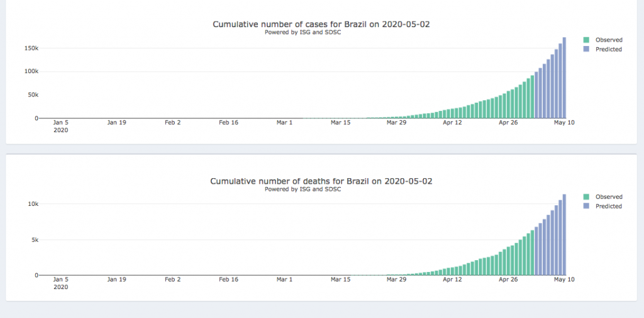Click green Observed swatch in deaths legend
The height and width of the screenshot is (318, 644).
[x=586, y=197]
